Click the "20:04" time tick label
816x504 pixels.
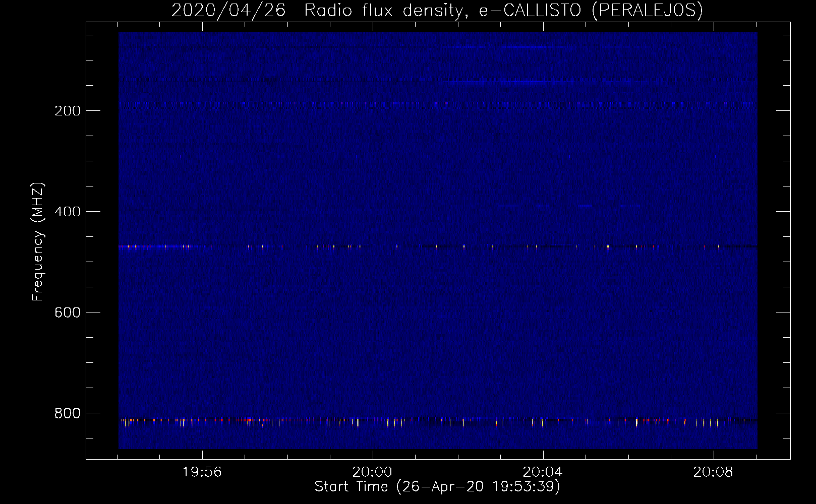tap(543, 472)
